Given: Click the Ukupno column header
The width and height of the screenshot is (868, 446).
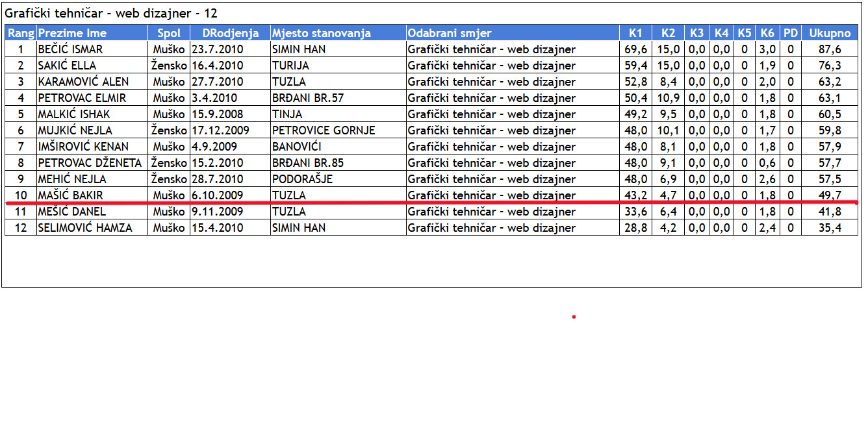Looking at the screenshot, I should [x=830, y=33].
